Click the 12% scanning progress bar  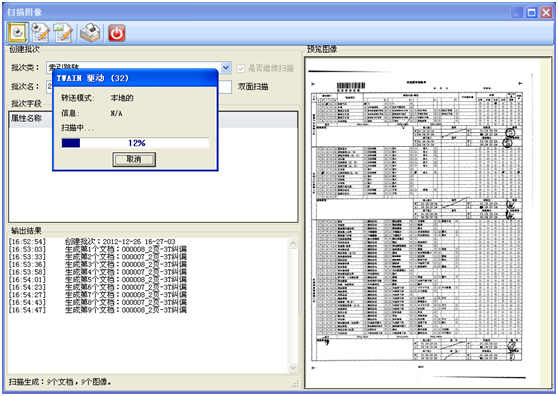135,143
